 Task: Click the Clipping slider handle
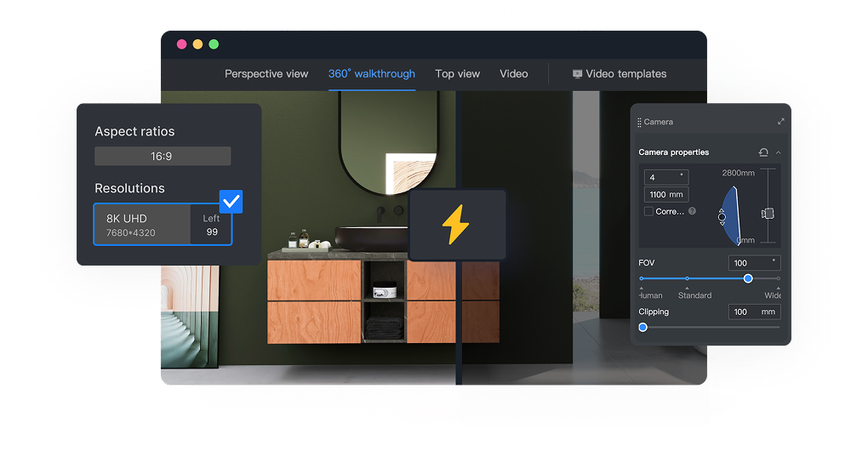pos(642,327)
